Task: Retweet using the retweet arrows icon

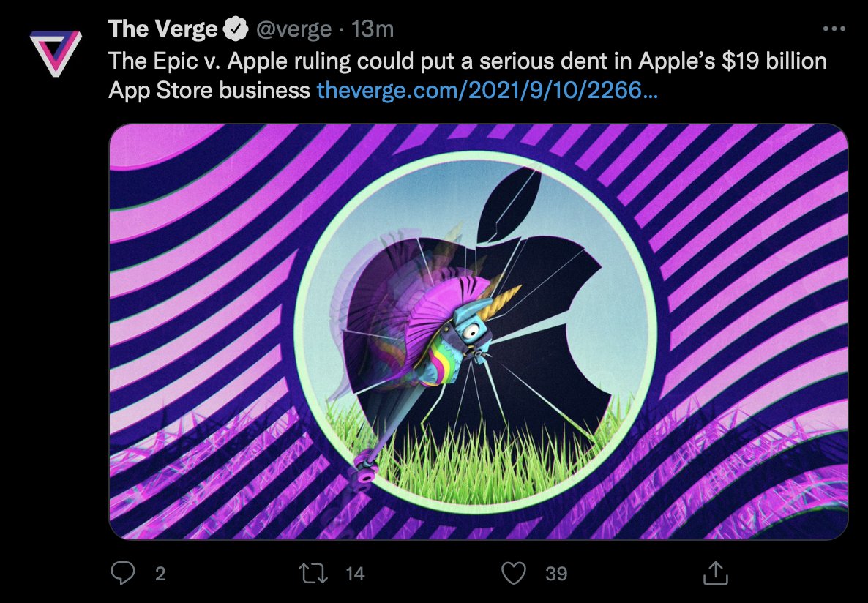Action: 314,573
